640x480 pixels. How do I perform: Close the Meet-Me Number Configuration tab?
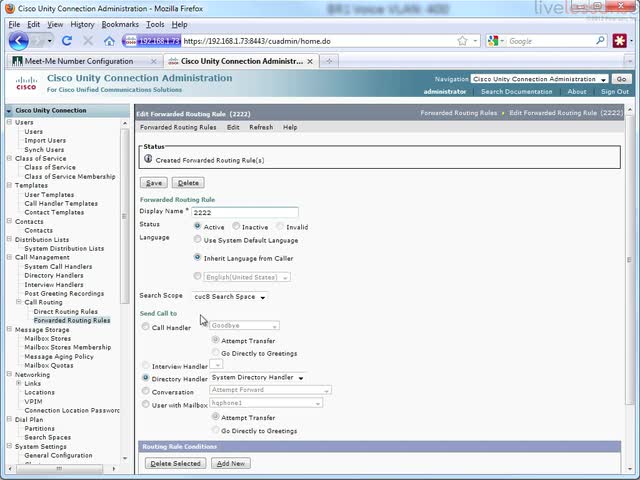(153, 61)
